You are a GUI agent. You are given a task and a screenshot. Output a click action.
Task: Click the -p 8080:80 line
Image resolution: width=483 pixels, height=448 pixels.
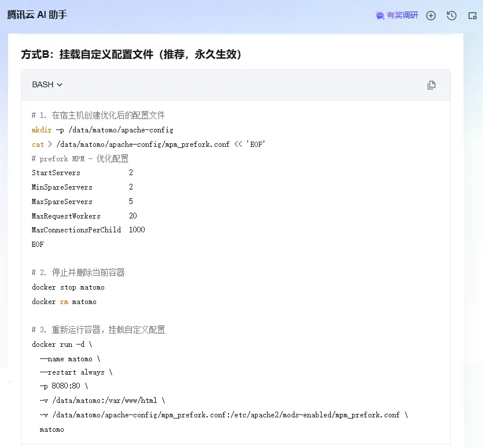64,386
